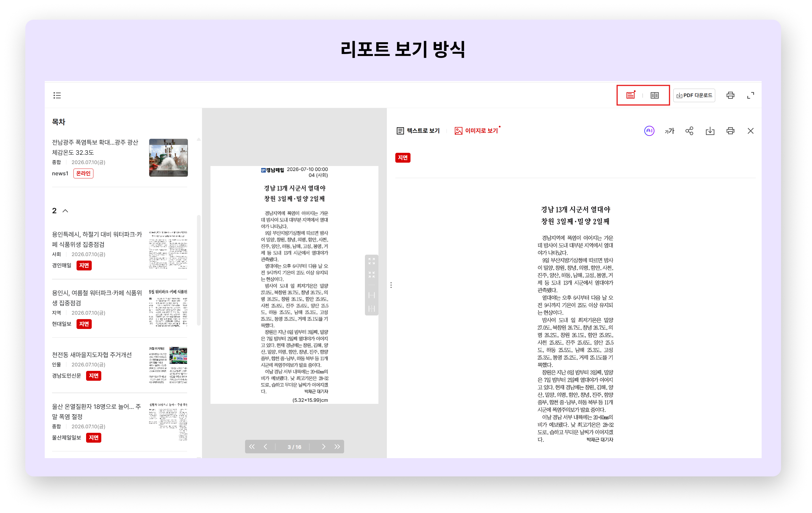The height and width of the screenshot is (513, 812).
Task: Jump to the last page with the double-right arrow
Action: [x=337, y=447]
